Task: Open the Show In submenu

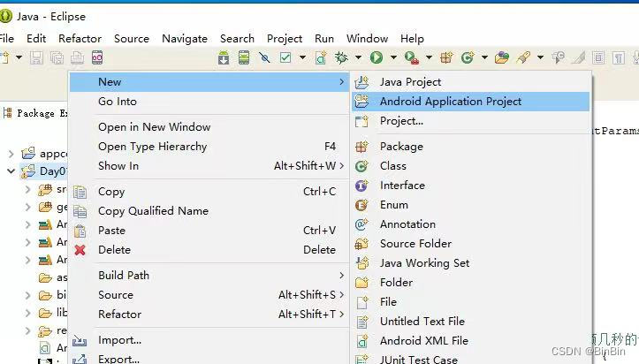Action: tap(209, 166)
